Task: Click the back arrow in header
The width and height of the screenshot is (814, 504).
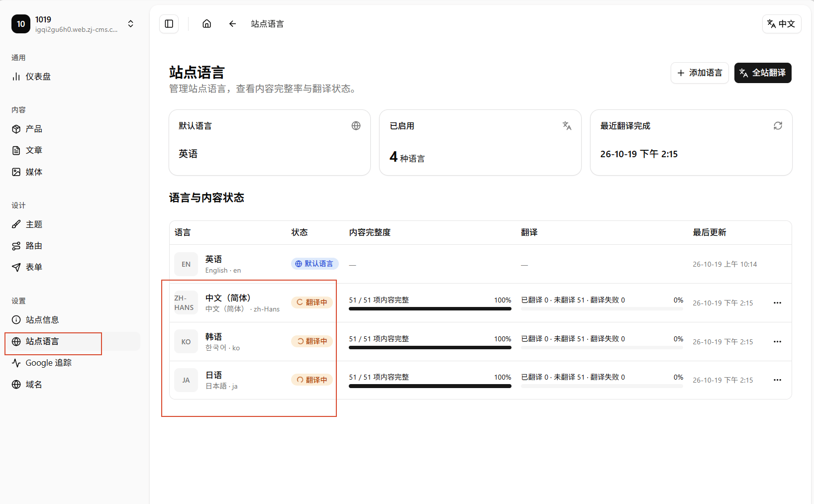Action: [x=232, y=24]
